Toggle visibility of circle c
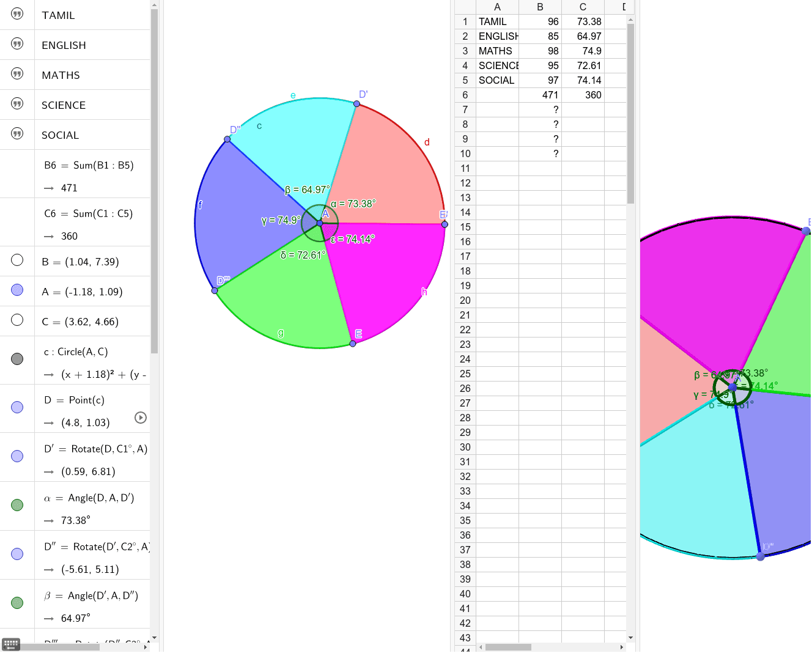 (x=17, y=359)
